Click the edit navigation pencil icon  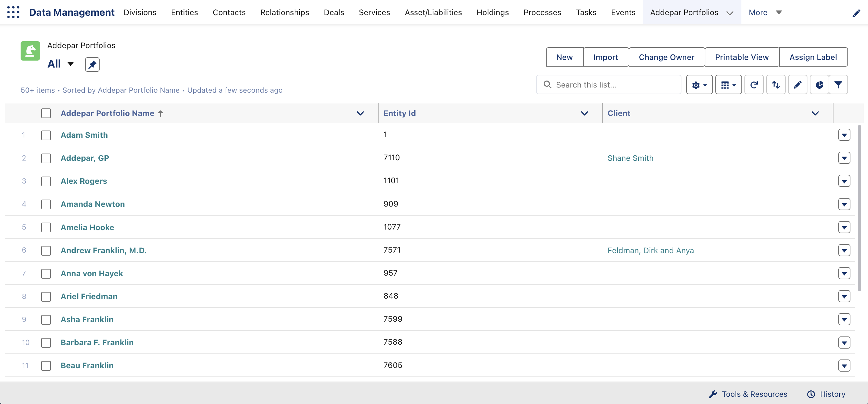click(856, 14)
